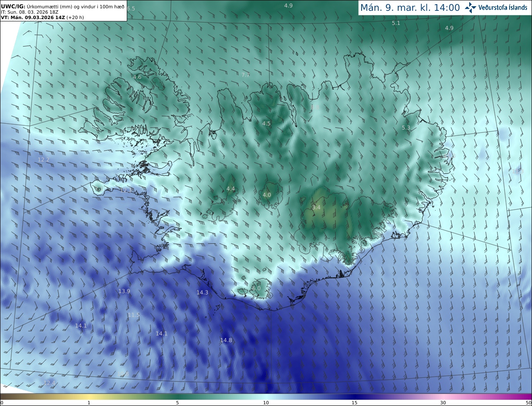532x406 pixels.
Task: Select the 14.8 map value
Action: [x=226, y=340]
